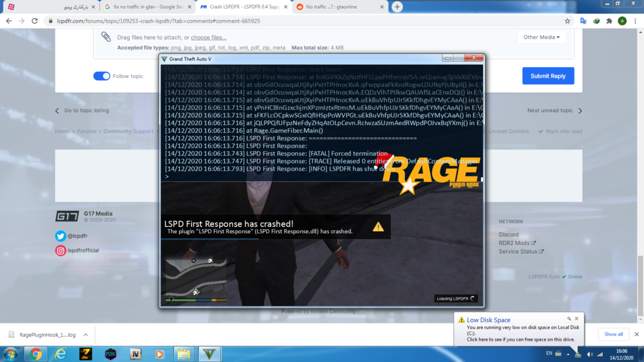Open a new browser tab

point(397,7)
